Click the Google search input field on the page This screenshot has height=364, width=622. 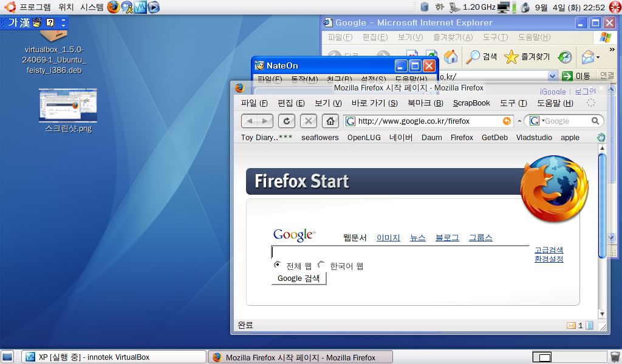400,252
